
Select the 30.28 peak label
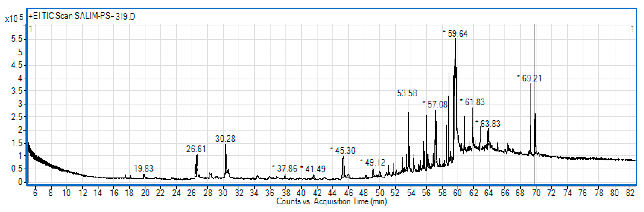225,138
